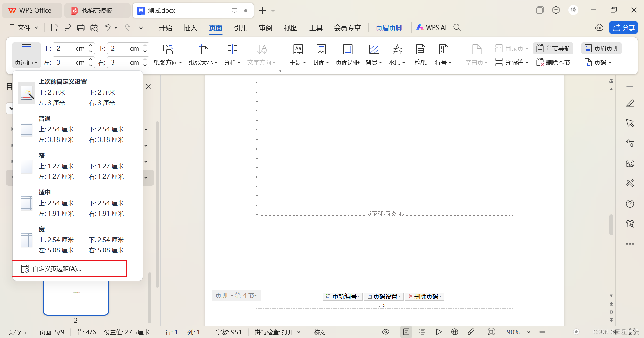644x338 pixels.
Task: Open the 页边距 margins dropdown button
Action: click(x=26, y=55)
